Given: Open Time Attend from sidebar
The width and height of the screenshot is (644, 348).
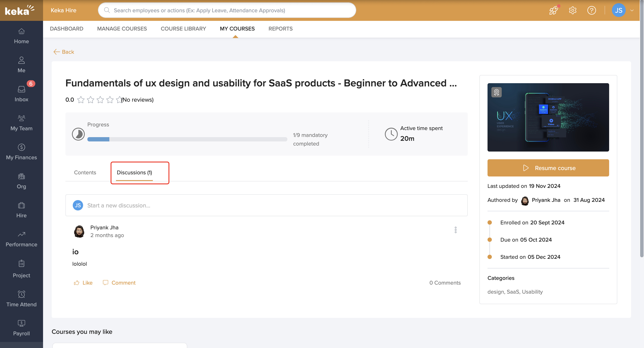Looking at the screenshot, I should point(21,299).
